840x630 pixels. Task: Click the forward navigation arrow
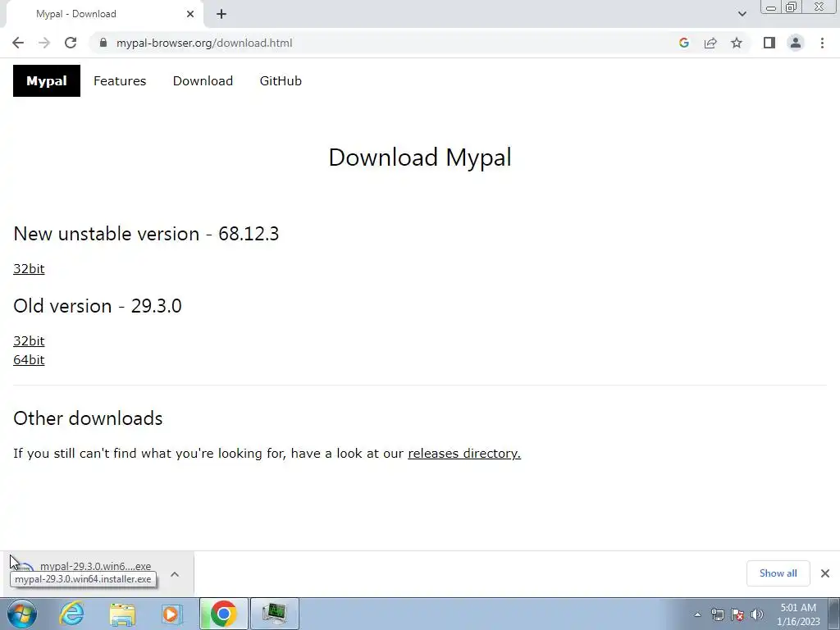pyautogui.click(x=44, y=43)
